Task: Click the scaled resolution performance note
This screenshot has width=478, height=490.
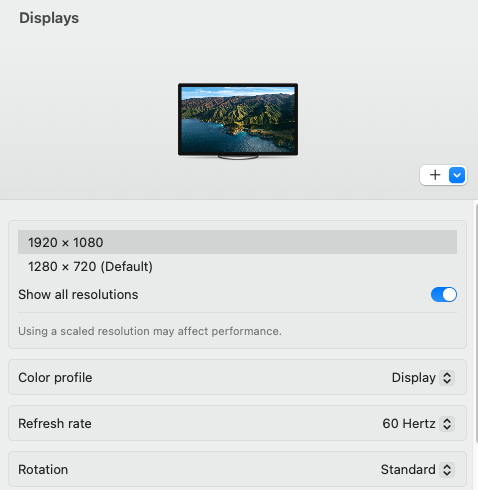Action: tap(150, 331)
